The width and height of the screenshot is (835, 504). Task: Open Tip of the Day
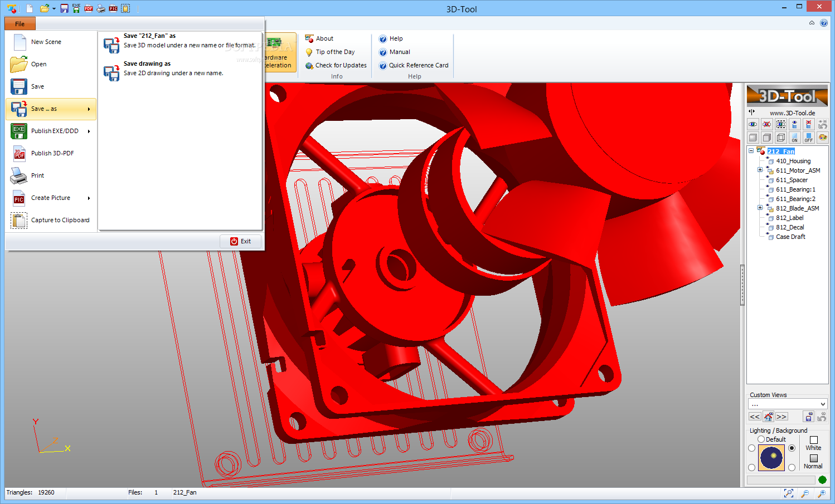[x=330, y=52]
